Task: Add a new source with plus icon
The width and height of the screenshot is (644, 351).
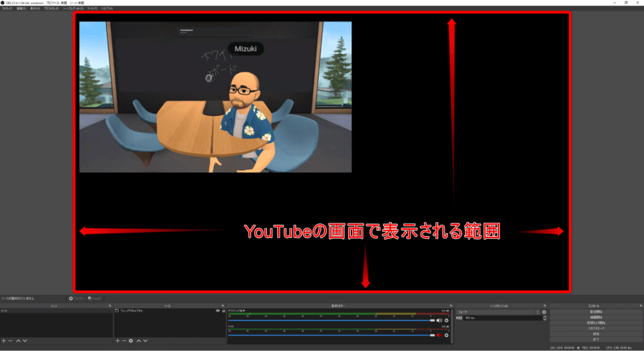Action: coord(117,341)
